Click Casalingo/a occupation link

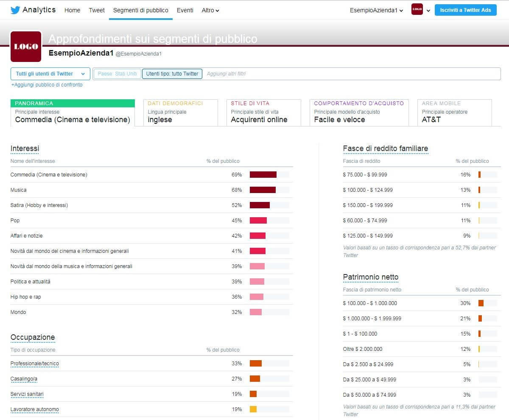[x=24, y=379]
